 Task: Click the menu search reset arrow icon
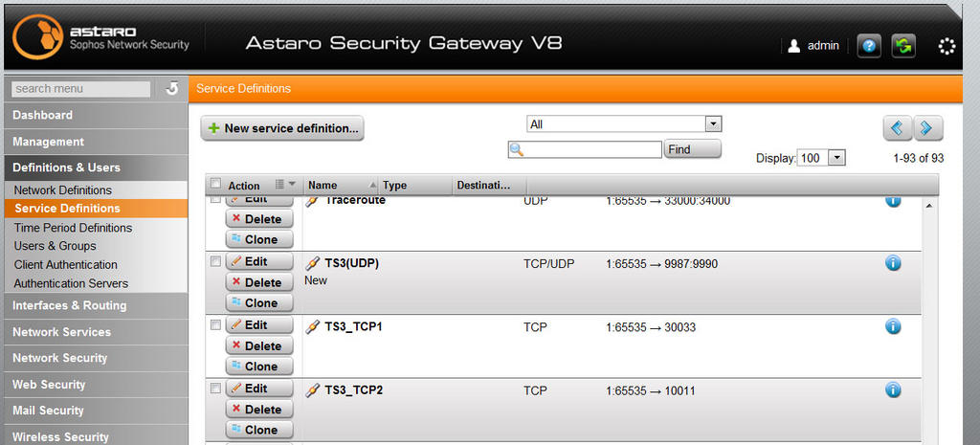point(171,89)
